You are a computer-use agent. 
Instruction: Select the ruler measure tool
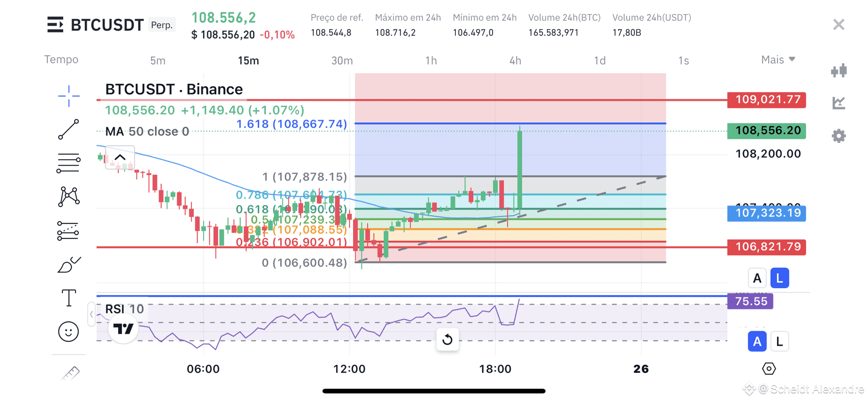tap(70, 373)
